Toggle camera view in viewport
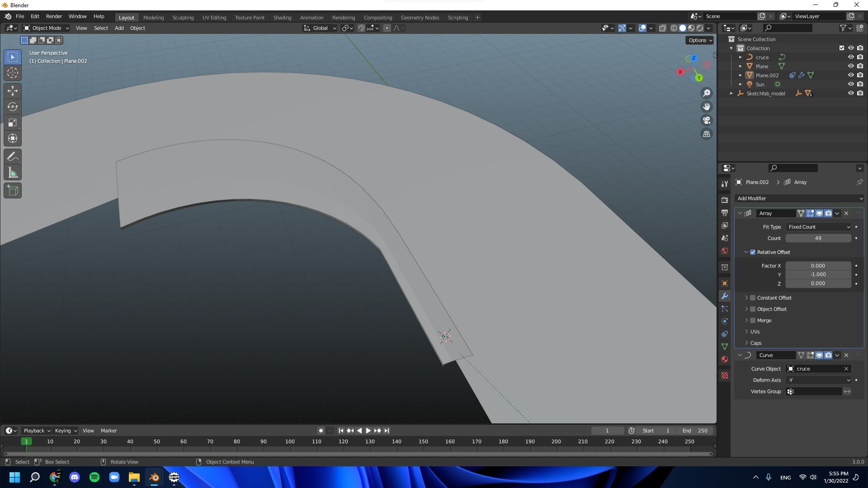This screenshot has height=488, width=868. 707,121
